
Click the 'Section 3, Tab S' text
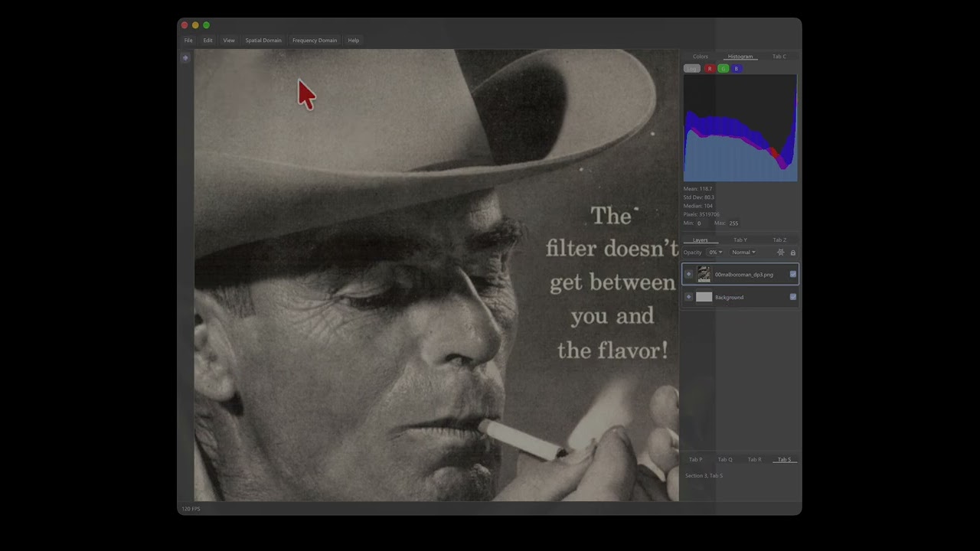pos(704,476)
